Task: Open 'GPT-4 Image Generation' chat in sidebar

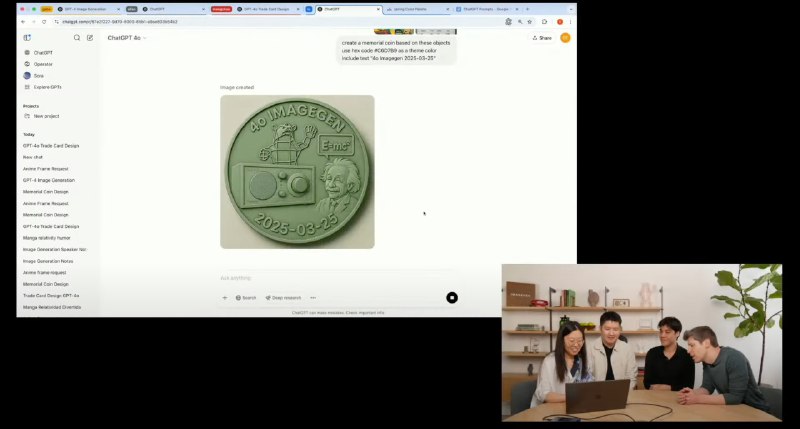Action: point(48,180)
